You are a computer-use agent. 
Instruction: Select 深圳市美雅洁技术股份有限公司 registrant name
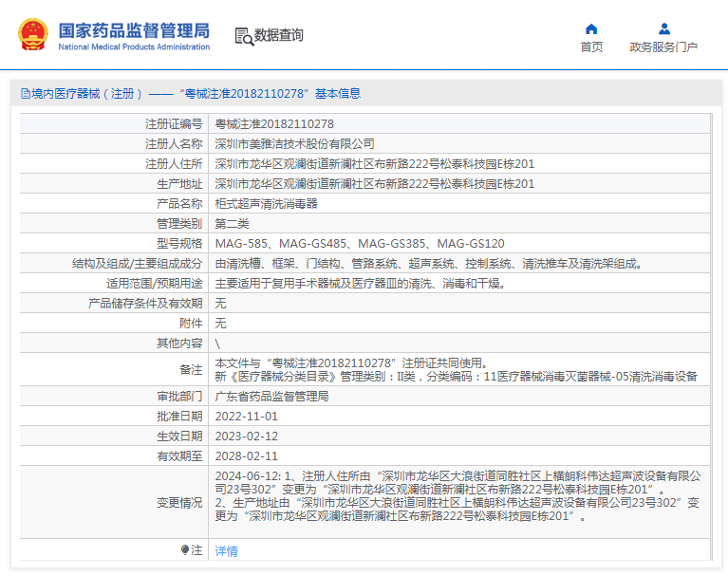(294, 144)
